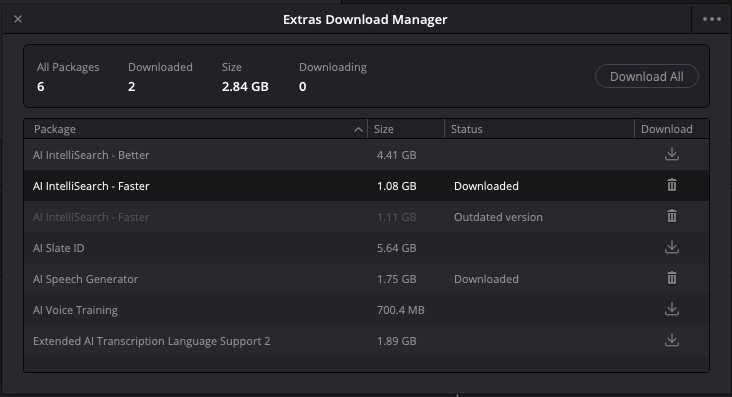Click the Downloaded status for AI Speech Generator
This screenshot has width=732, height=397.
[486, 279]
